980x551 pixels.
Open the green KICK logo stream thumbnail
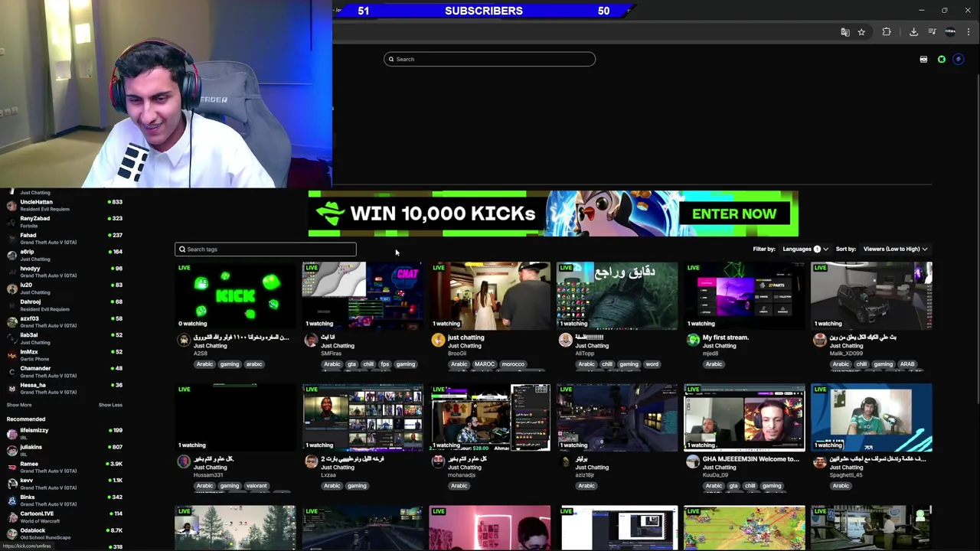235,296
